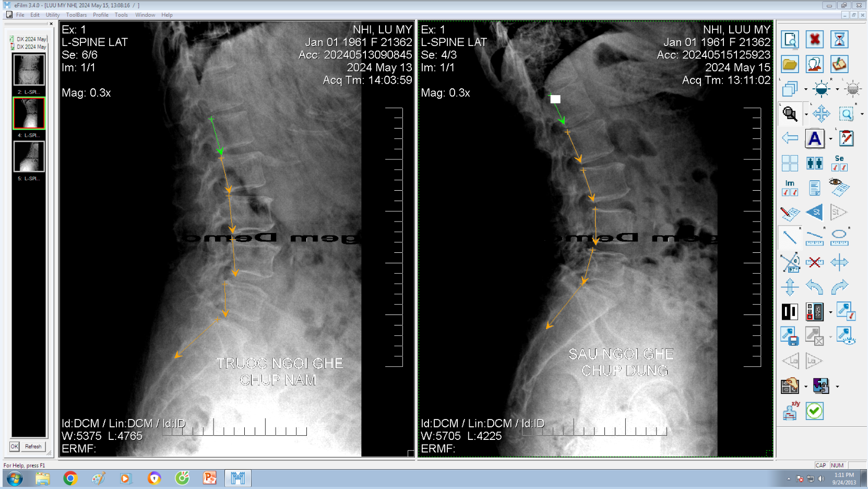Choose the angle measurement tool
This screenshot has height=489, width=868.
pos(790,262)
